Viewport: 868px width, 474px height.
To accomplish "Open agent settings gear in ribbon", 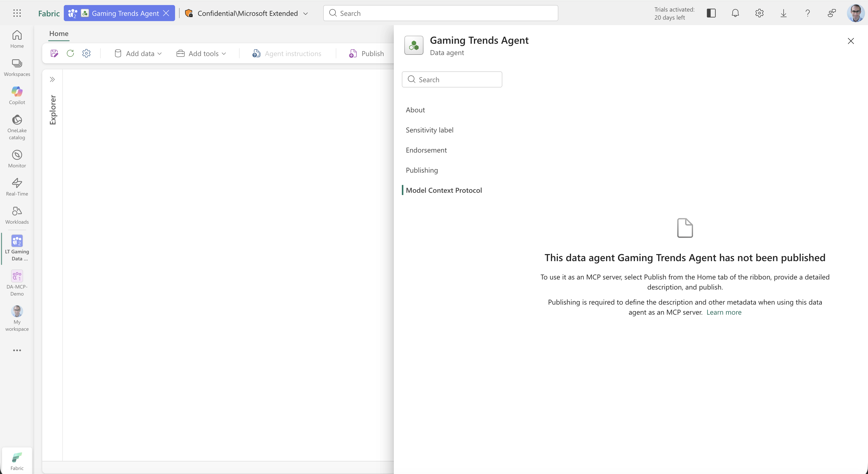I will tap(86, 53).
